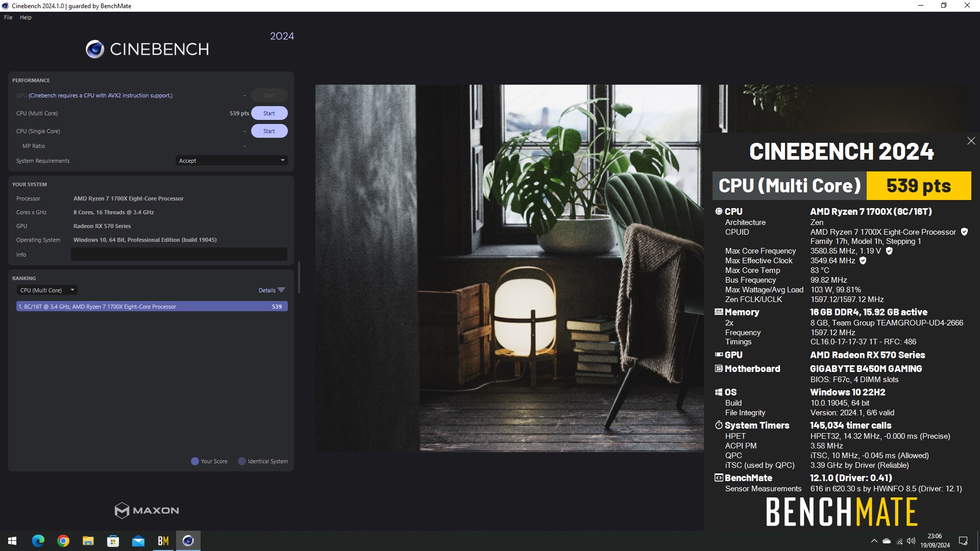This screenshot has width=980, height=551.
Task: Open Google Chrome from taskbar
Action: [63, 541]
